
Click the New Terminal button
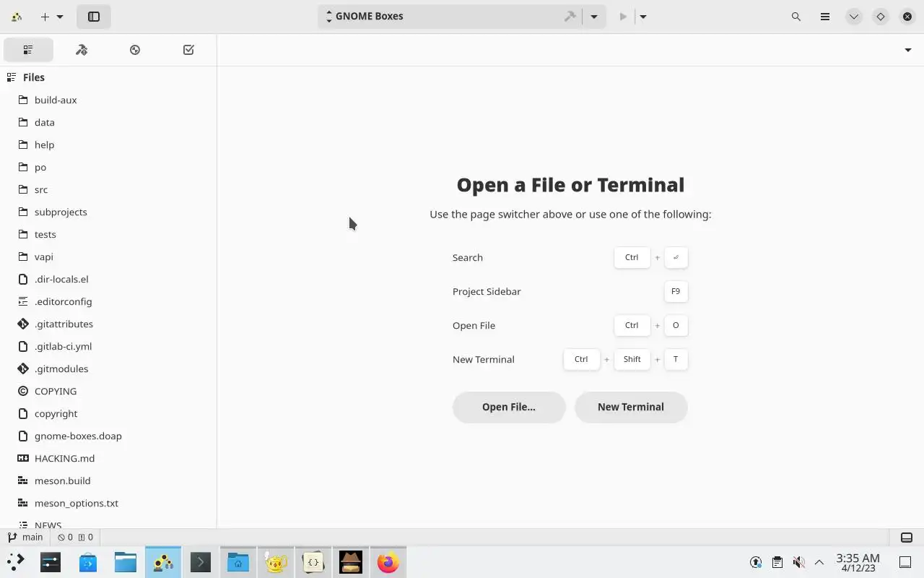click(631, 407)
